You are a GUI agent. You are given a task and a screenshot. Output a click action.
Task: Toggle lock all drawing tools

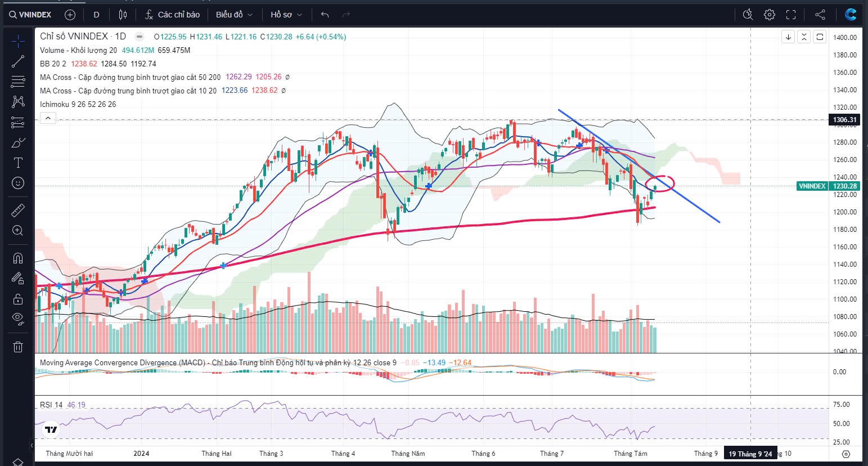18,299
